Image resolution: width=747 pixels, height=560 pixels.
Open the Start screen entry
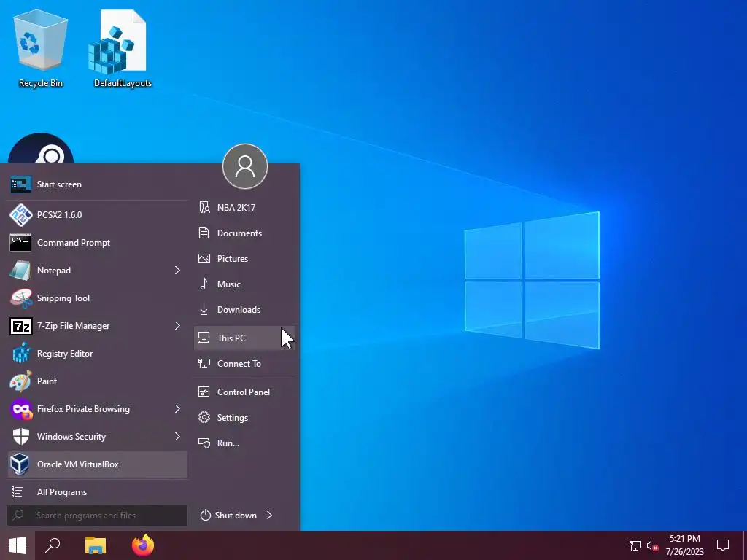(97, 184)
